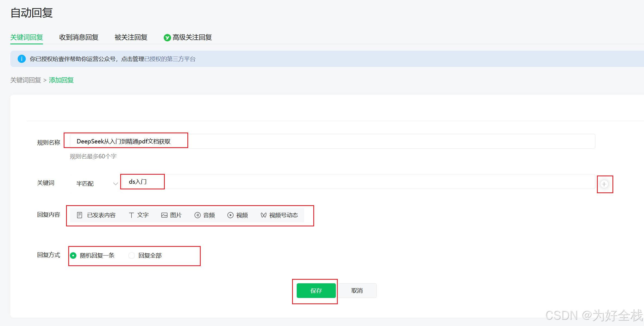Switch to 收到消息回复 tab
This screenshot has height=326, width=644.
click(79, 37)
